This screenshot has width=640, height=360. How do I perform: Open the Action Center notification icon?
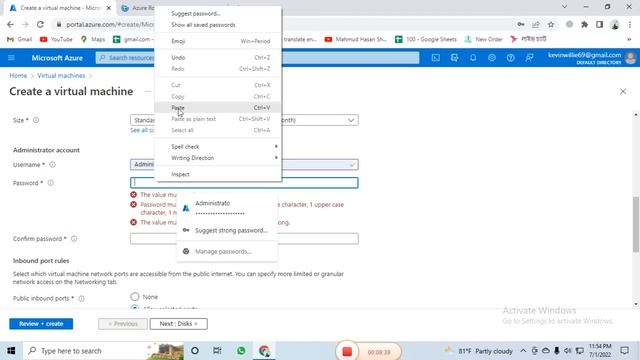(x=624, y=351)
